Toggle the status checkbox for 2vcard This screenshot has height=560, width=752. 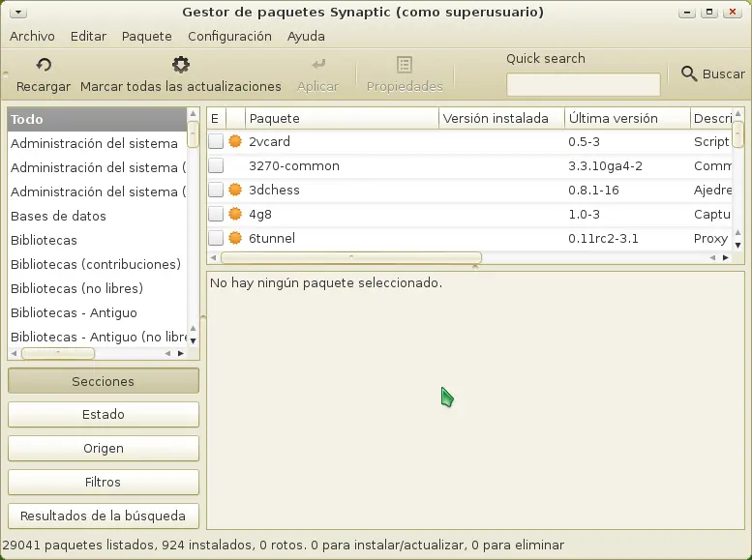tap(216, 141)
